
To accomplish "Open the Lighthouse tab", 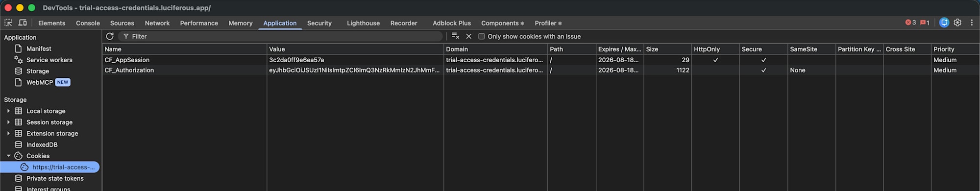I will click(363, 23).
